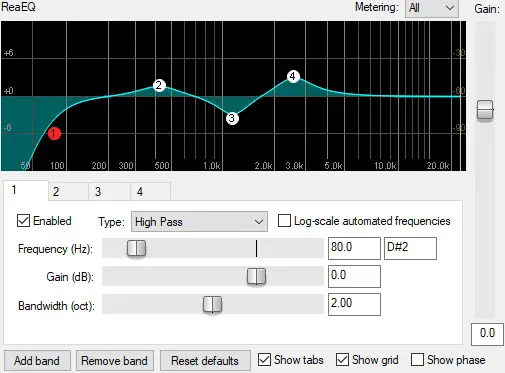Click the master gain value box
The image size is (505, 373).
[487, 334]
